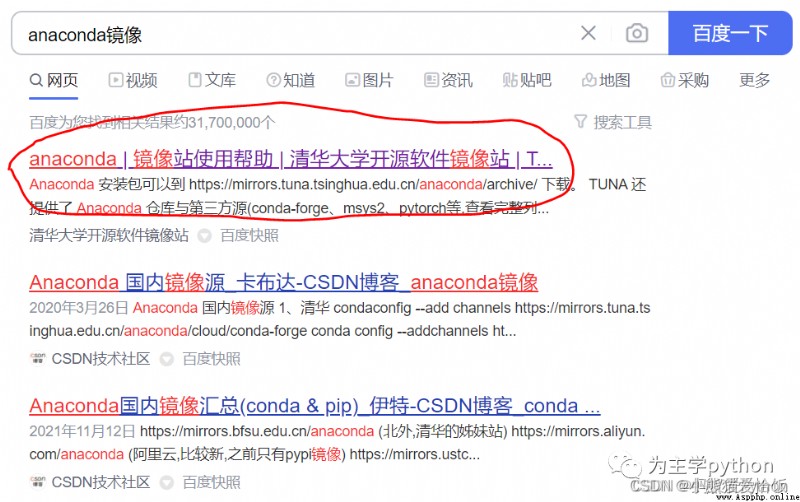
Task: Open the 贴吧 tab
Action: coord(527,80)
